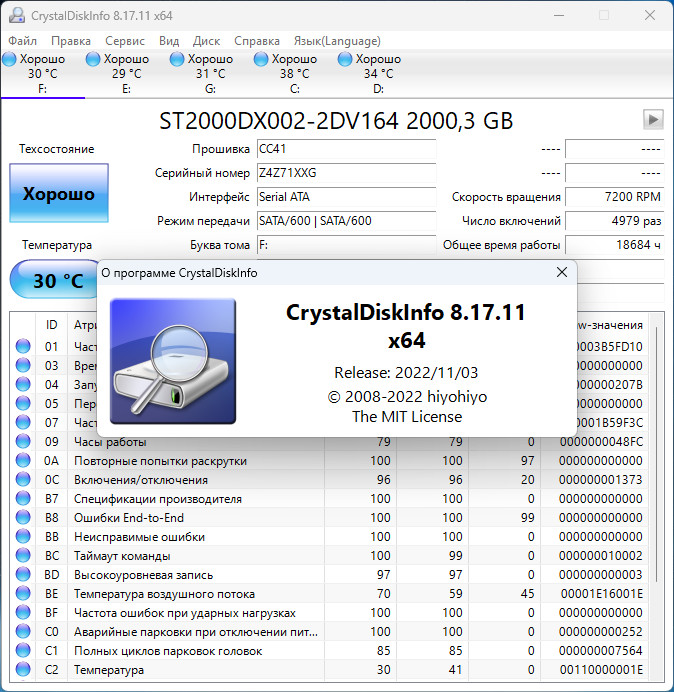Viewport: 674px width, 692px height.
Task: Open the Справка menu
Action: pos(257,41)
